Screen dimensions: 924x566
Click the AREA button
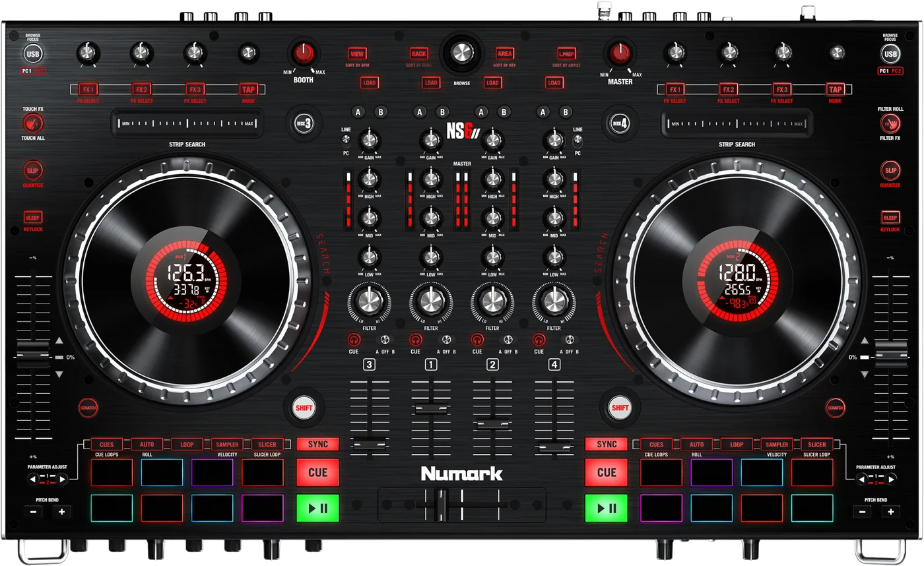coord(505,54)
